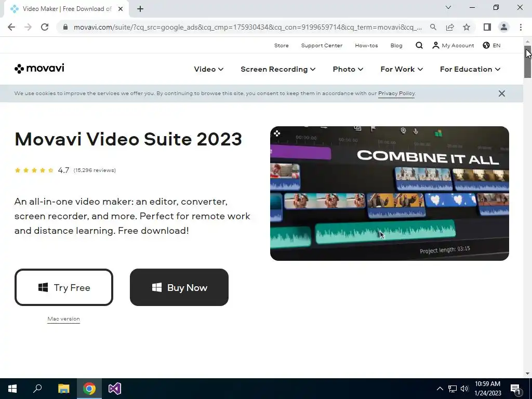Show hidden system tray icons
This screenshot has width=532, height=399.
pos(440,389)
